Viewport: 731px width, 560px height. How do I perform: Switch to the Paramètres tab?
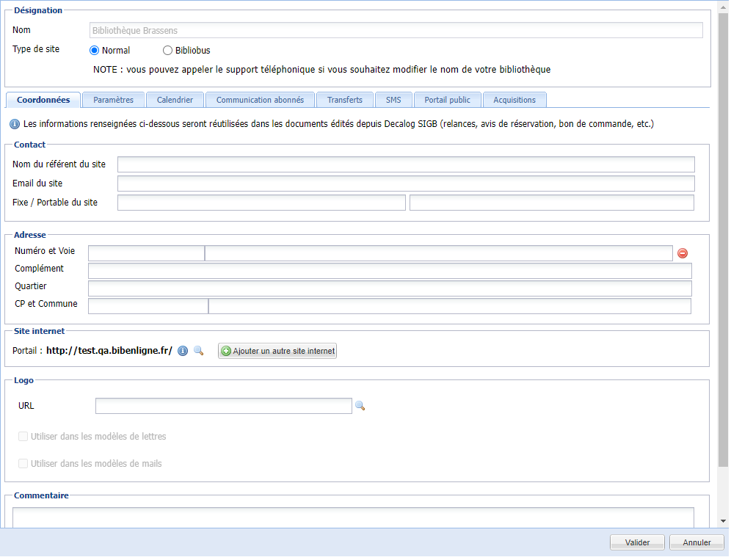pyautogui.click(x=113, y=99)
